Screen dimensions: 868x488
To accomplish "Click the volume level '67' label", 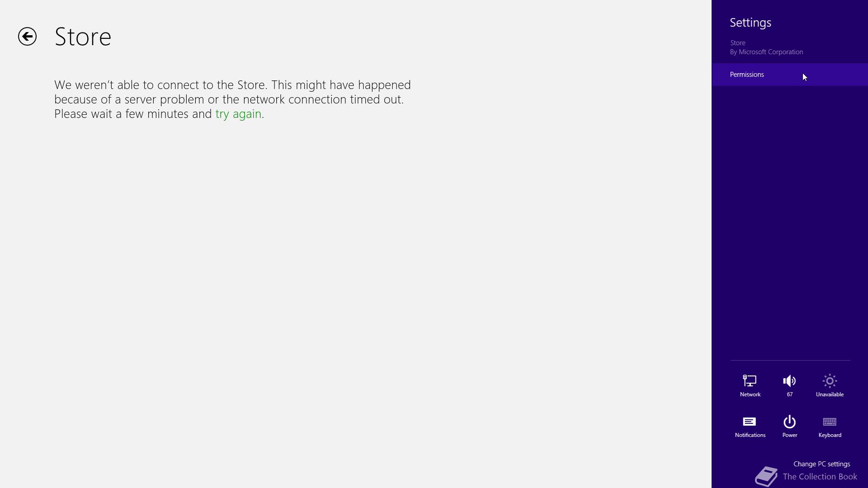I will pyautogui.click(x=789, y=394).
